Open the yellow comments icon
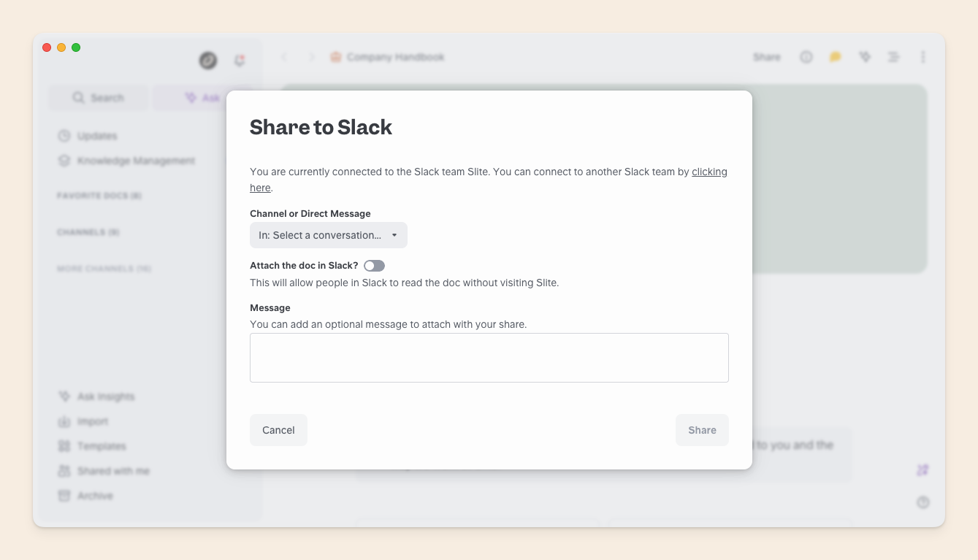 pos(836,57)
